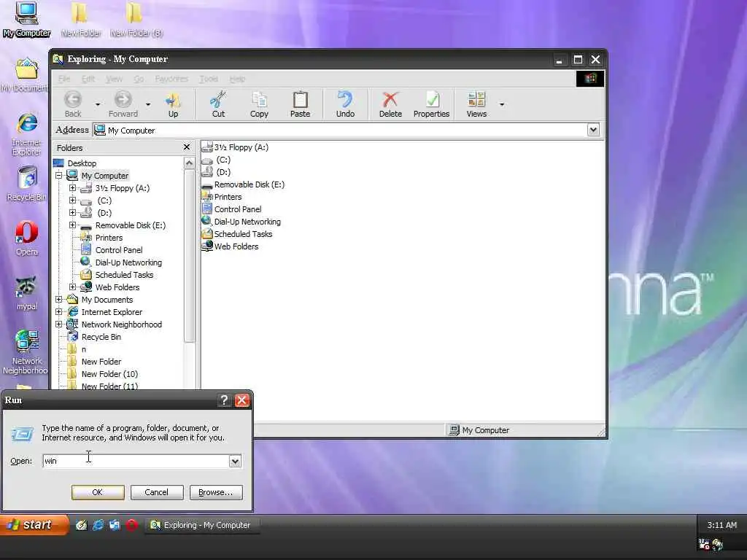Expand (C:) drive tree node
Image resolution: width=747 pixels, height=560 pixels.
[72, 200]
